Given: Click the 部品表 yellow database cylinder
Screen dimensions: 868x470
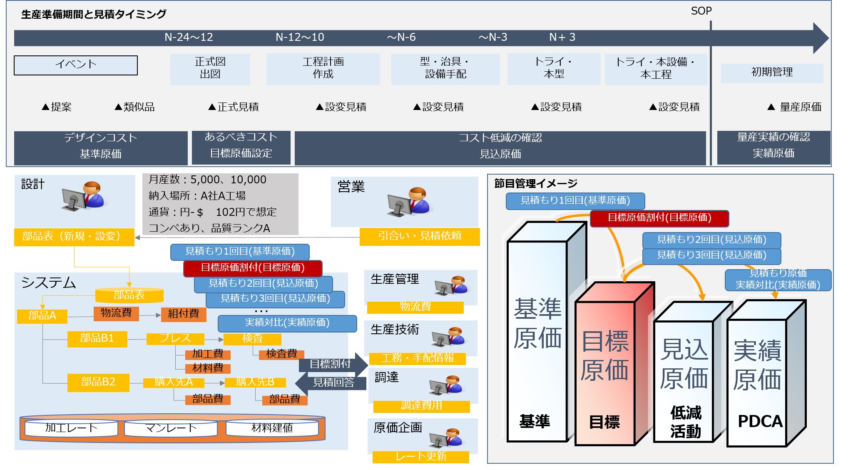Looking at the screenshot, I should pos(129,295).
